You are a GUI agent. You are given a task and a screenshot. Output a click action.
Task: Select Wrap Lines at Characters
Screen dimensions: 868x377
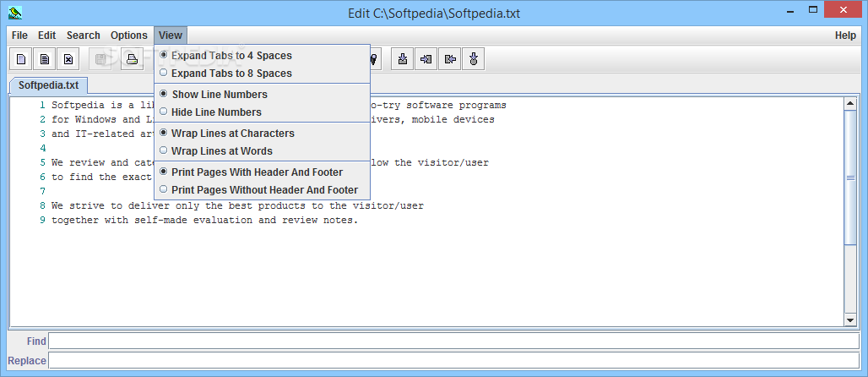(262, 133)
